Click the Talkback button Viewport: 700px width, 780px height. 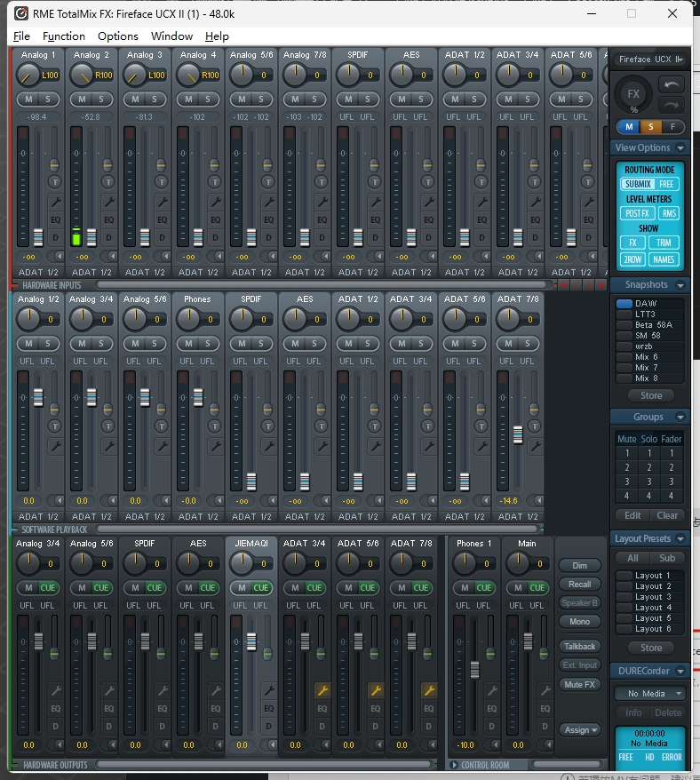(579, 646)
